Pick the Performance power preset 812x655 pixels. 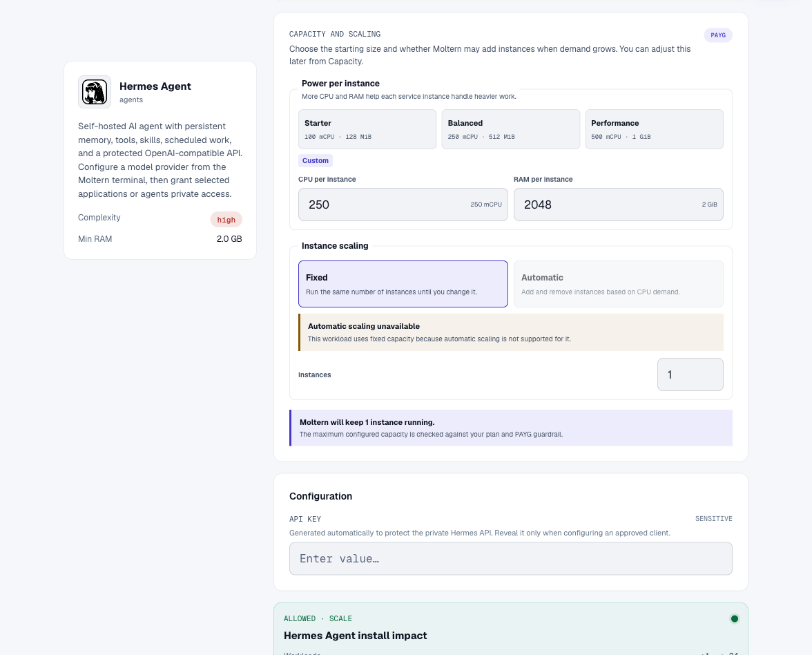tap(654, 129)
